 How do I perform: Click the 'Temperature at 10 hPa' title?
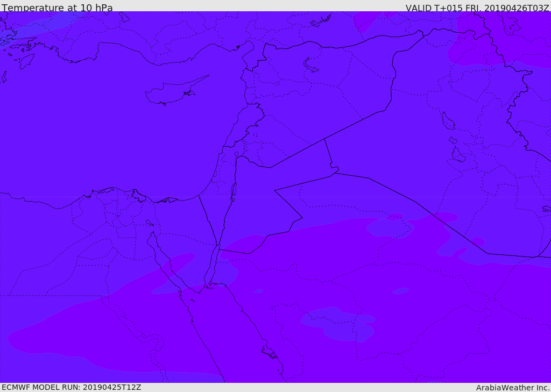(57, 8)
